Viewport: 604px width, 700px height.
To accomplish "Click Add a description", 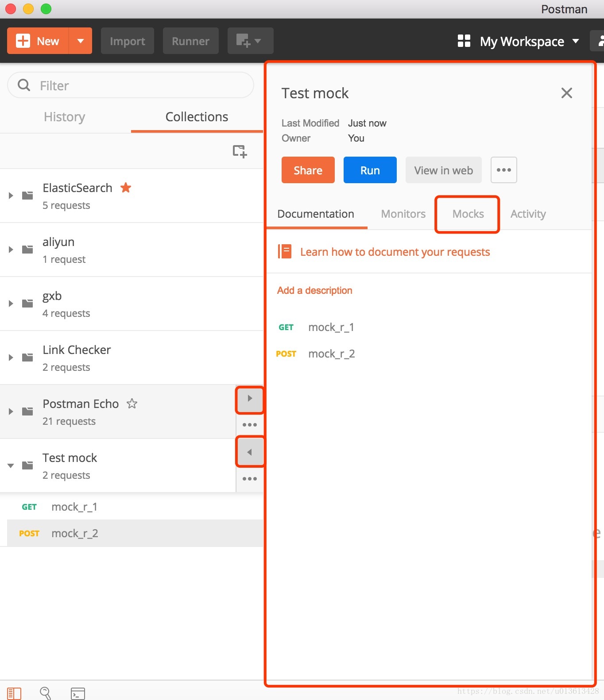I will click(315, 290).
